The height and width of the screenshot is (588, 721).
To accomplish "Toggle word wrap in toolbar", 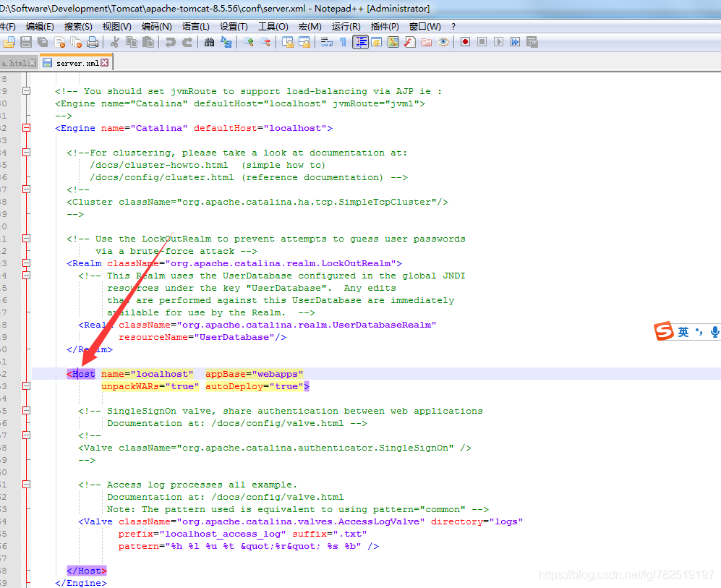I will point(327,42).
